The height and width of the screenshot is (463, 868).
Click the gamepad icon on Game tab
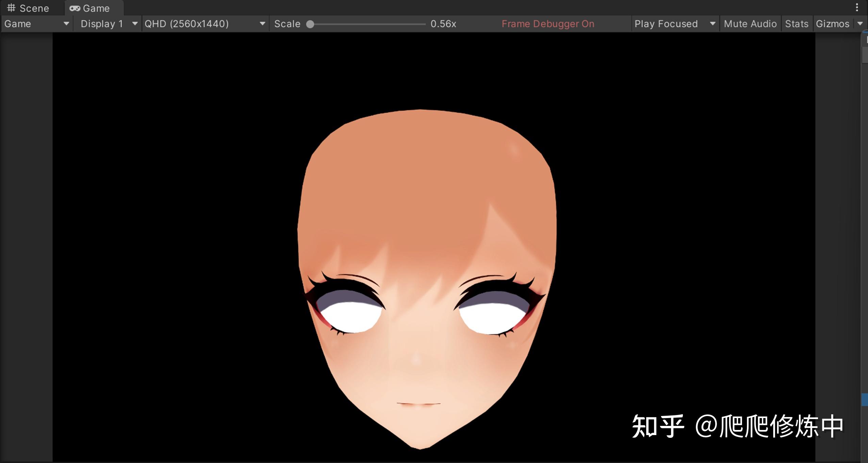click(x=75, y=8)
